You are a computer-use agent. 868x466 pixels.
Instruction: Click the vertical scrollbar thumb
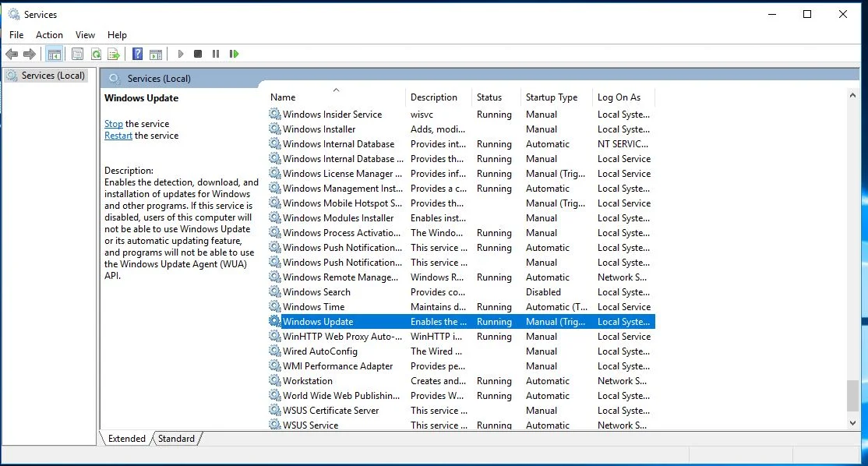pyautogui.click(x=852, y=396)
